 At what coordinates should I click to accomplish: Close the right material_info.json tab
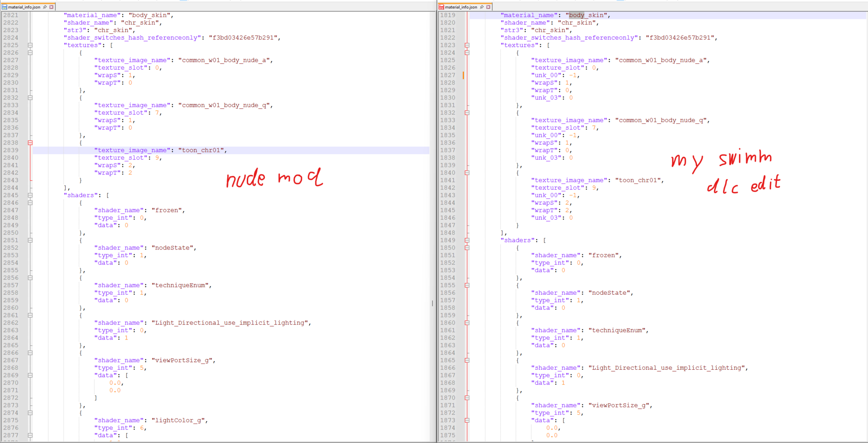coord(488,7)
